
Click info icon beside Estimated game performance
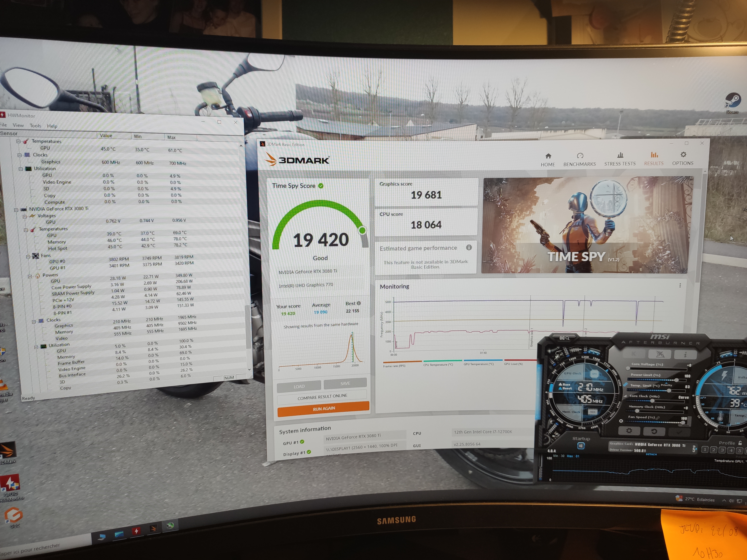(469, 247)
